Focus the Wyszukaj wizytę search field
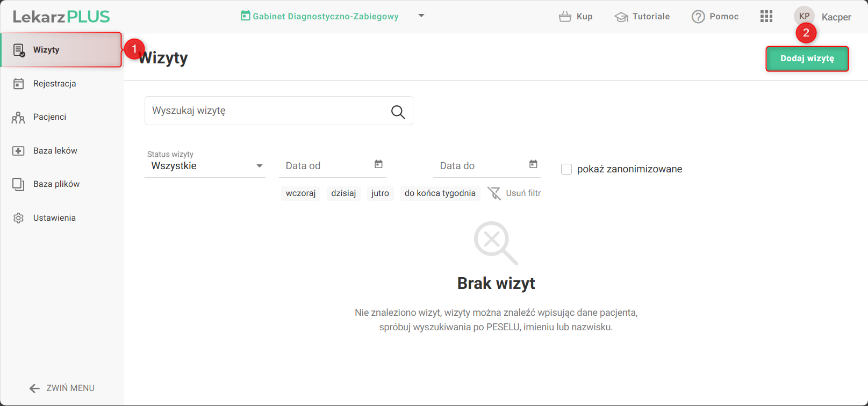The height and width of the screenshot is (406, 868). click(266, 111)
